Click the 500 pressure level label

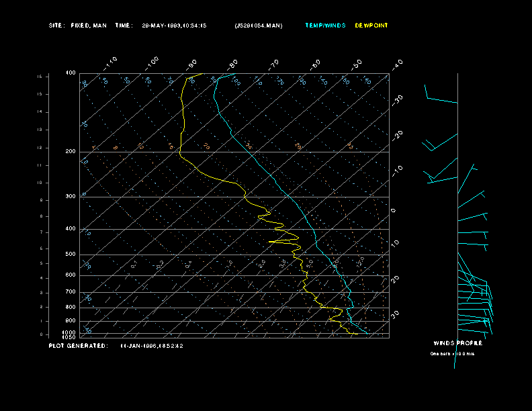pos(71,255)
